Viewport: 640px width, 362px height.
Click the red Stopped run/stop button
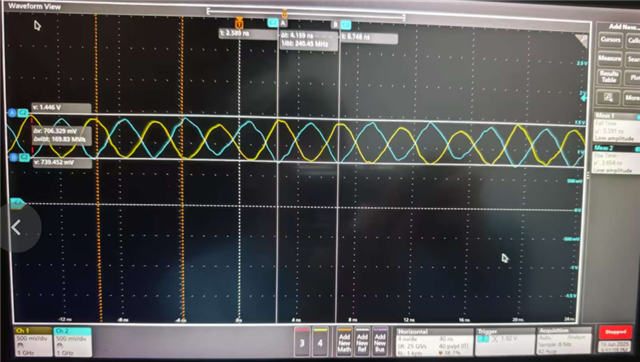tap(616, 332)
